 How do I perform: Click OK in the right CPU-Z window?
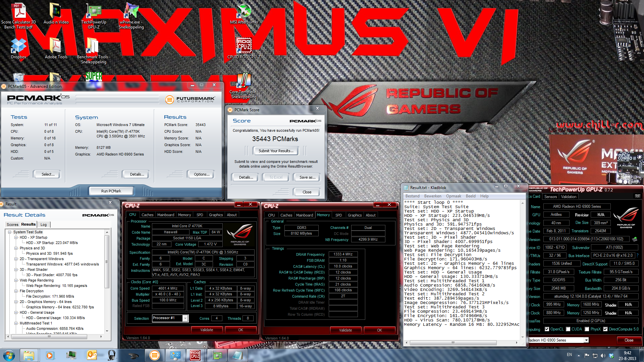pos(379,330)
